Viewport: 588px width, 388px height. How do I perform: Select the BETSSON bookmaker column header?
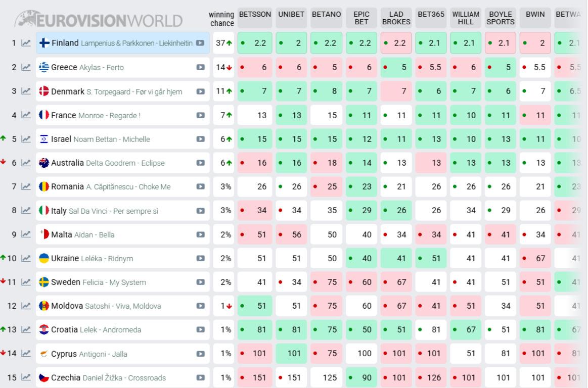(x=255, y=18)
